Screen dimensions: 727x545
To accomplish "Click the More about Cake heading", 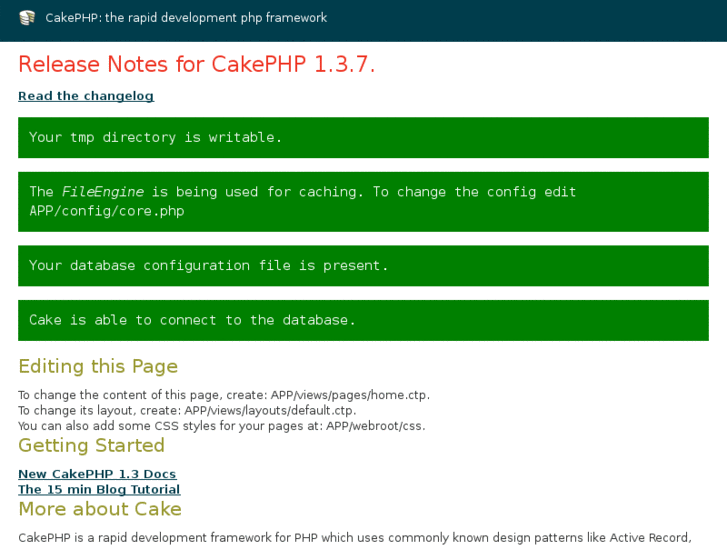I will coord(100,509).
